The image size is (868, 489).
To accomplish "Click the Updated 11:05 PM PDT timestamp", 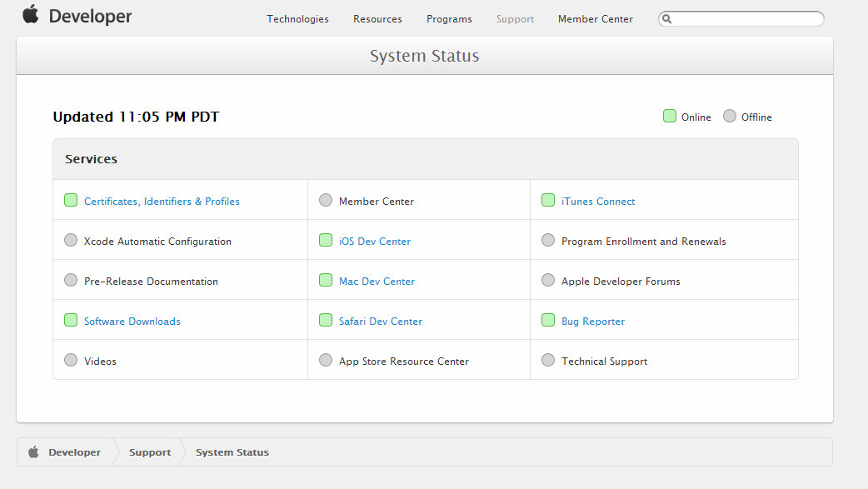I will [x=136, y=117].
